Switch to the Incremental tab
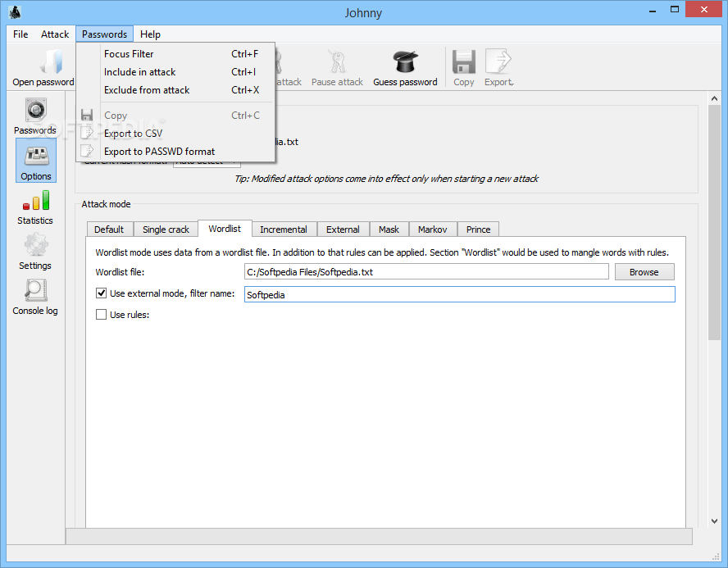Image resolution: width=728 pixels, height=568 pixels. point(284,229)
